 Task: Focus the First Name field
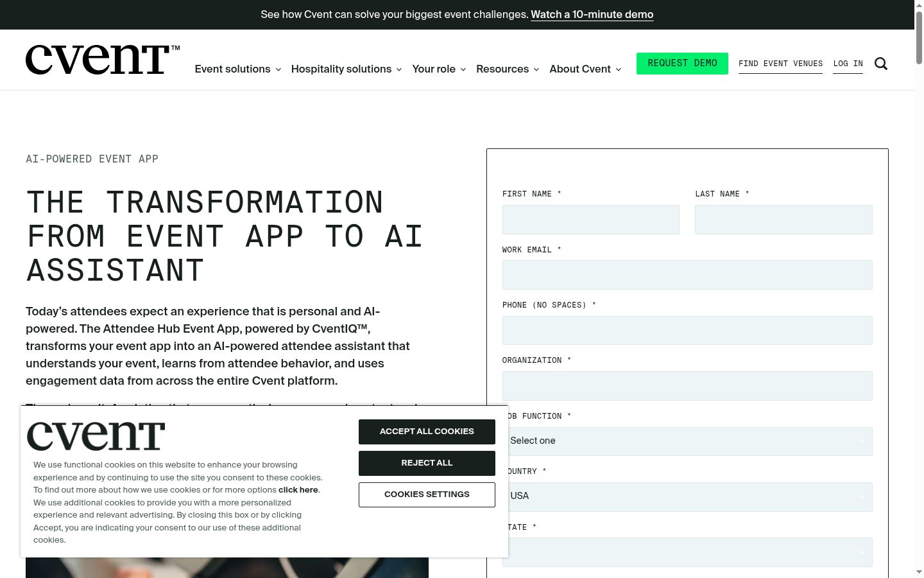[x=590, y=220]
